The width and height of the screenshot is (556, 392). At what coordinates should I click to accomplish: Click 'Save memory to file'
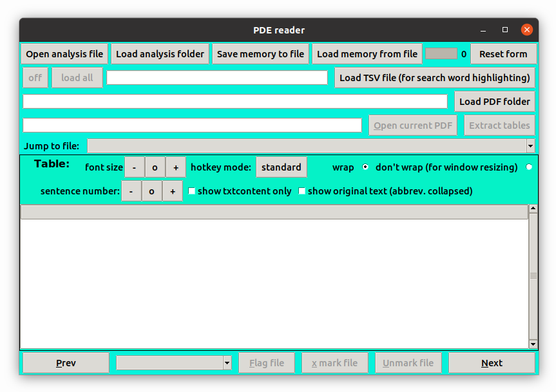260,54
